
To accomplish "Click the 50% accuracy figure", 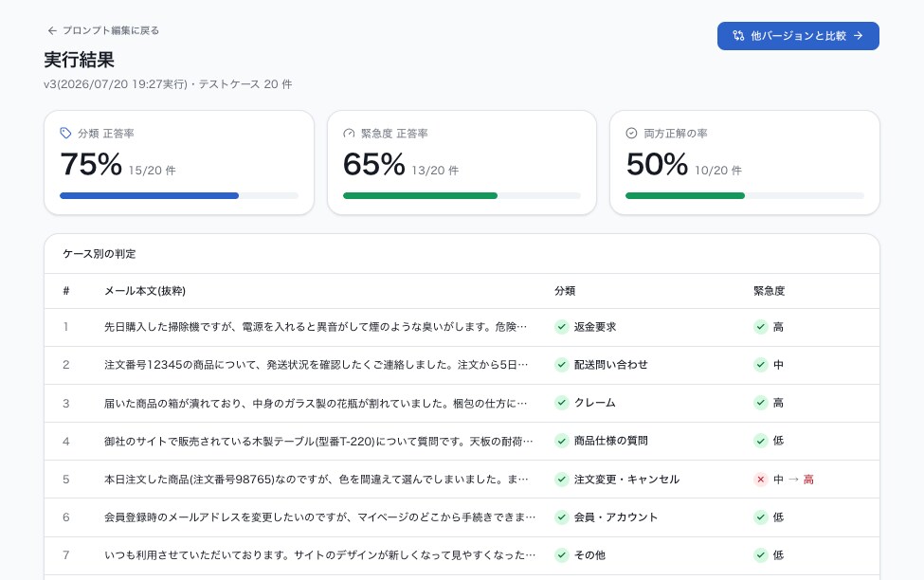I will (x=657, y=164).
